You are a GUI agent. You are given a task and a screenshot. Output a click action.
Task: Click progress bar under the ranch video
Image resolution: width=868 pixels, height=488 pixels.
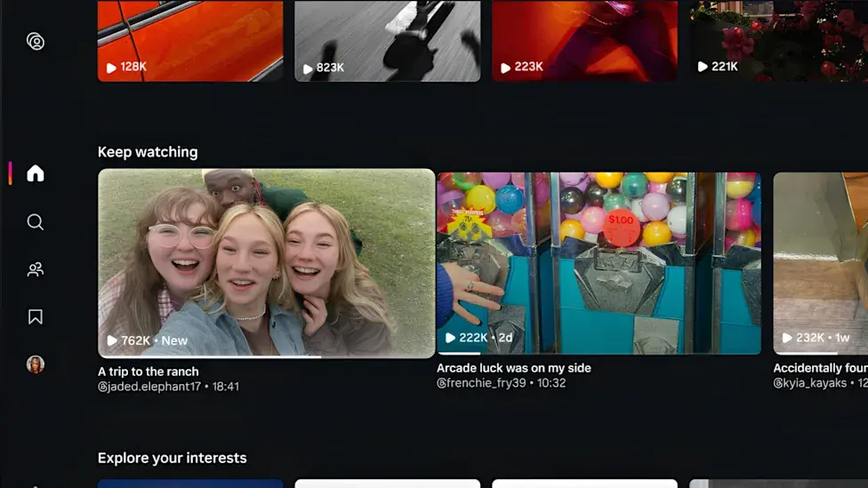(266, 356)
